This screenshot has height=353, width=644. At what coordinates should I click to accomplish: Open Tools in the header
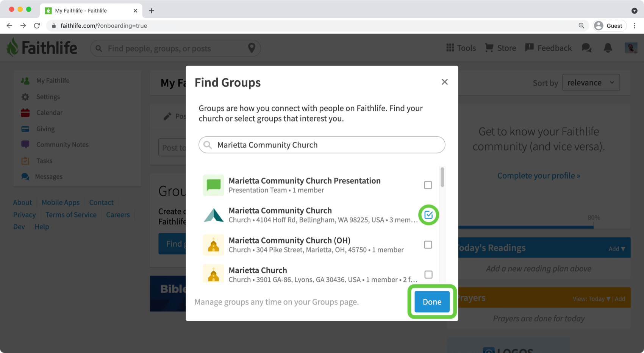[x=461, y=48]
